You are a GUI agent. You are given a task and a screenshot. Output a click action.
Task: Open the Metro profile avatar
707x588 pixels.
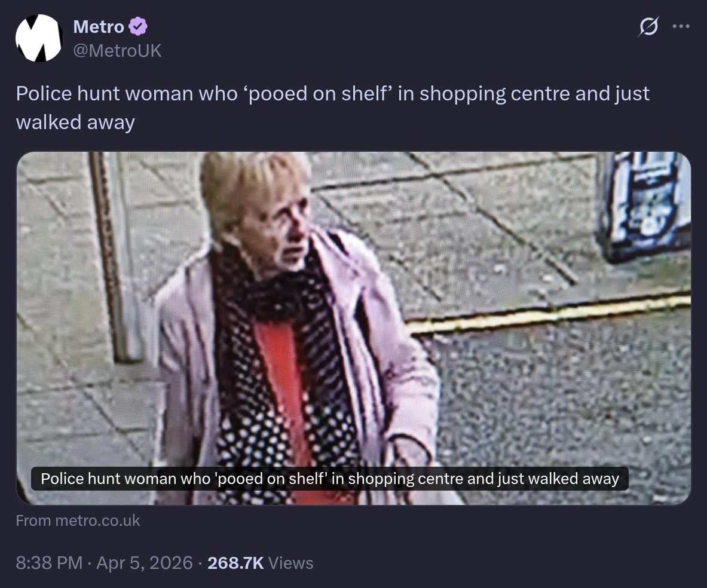(x=39, y=38)
